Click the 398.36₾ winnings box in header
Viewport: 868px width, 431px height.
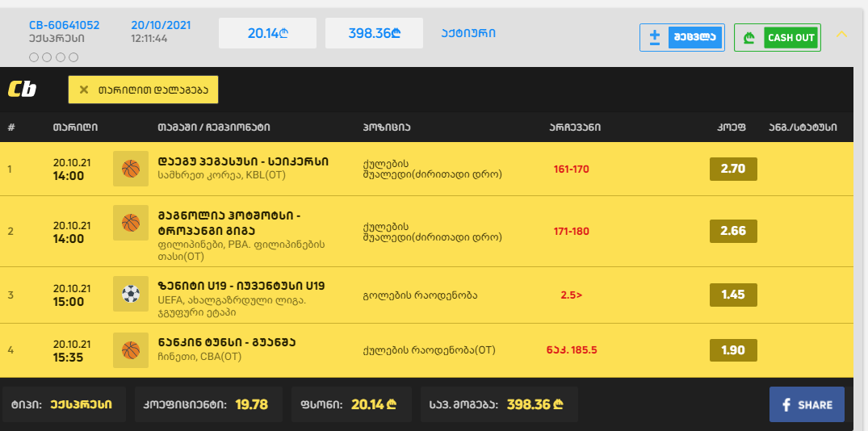tap(374, 33)
